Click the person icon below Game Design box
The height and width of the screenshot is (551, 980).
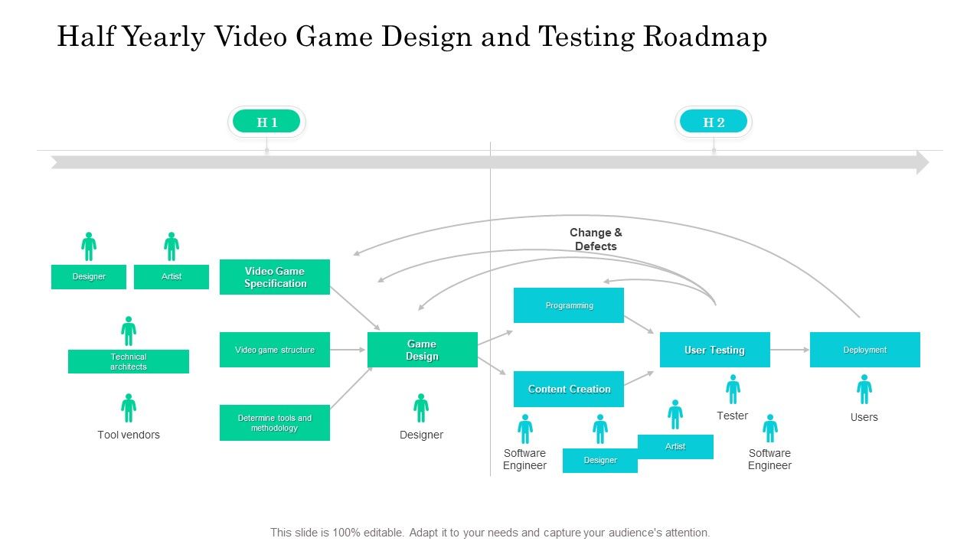[x=421, y=408]
